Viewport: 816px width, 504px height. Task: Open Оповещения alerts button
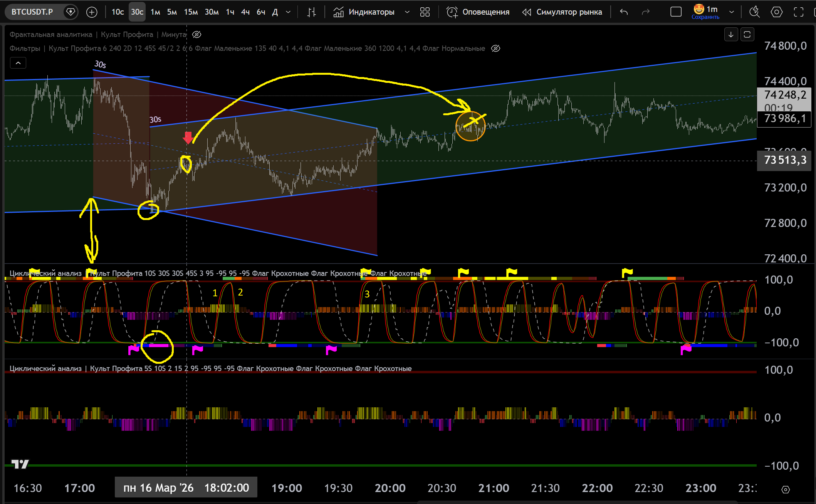pyautogui.click(x=478, y=12)
